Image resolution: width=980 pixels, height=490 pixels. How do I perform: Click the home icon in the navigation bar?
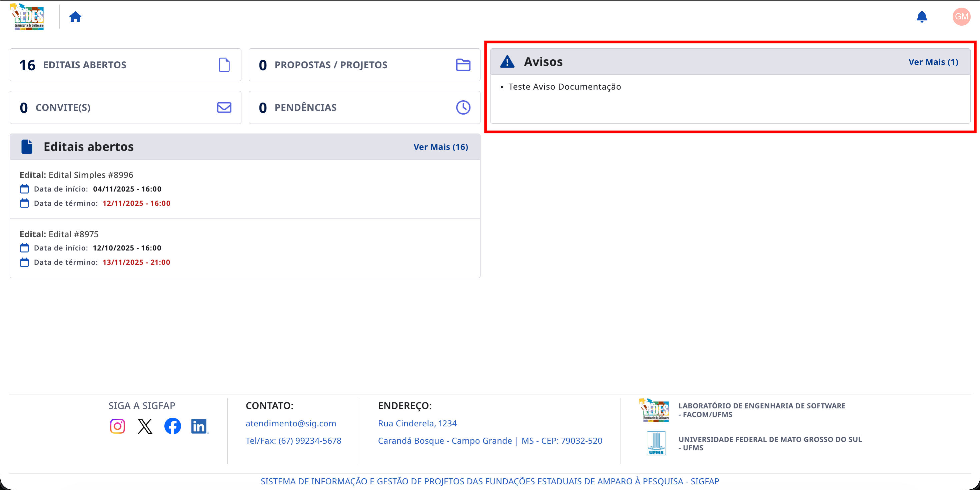click(x=75, y=16)
